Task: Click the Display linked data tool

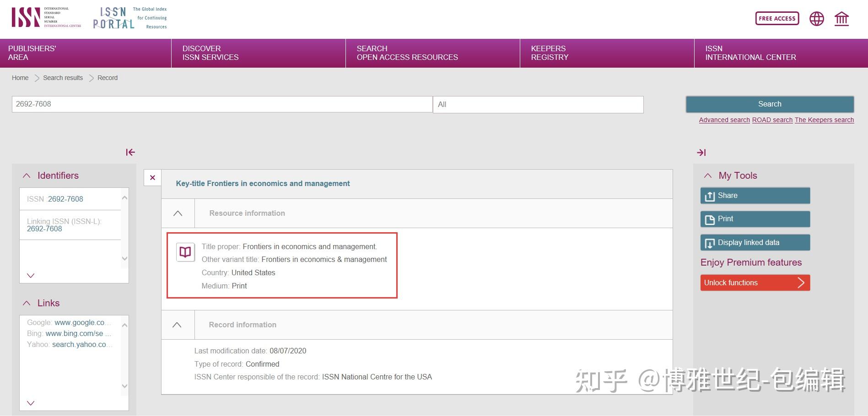Action: pos(755,242)
